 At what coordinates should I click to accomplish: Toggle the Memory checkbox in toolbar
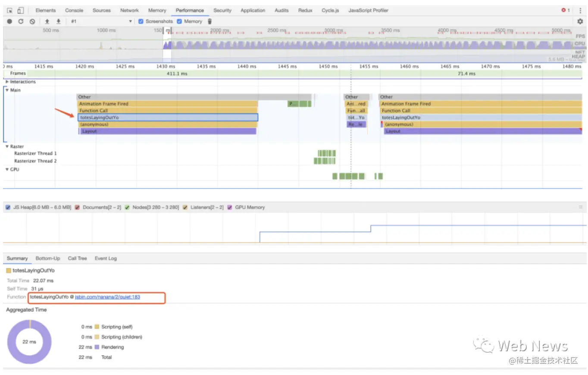point(179,21)
